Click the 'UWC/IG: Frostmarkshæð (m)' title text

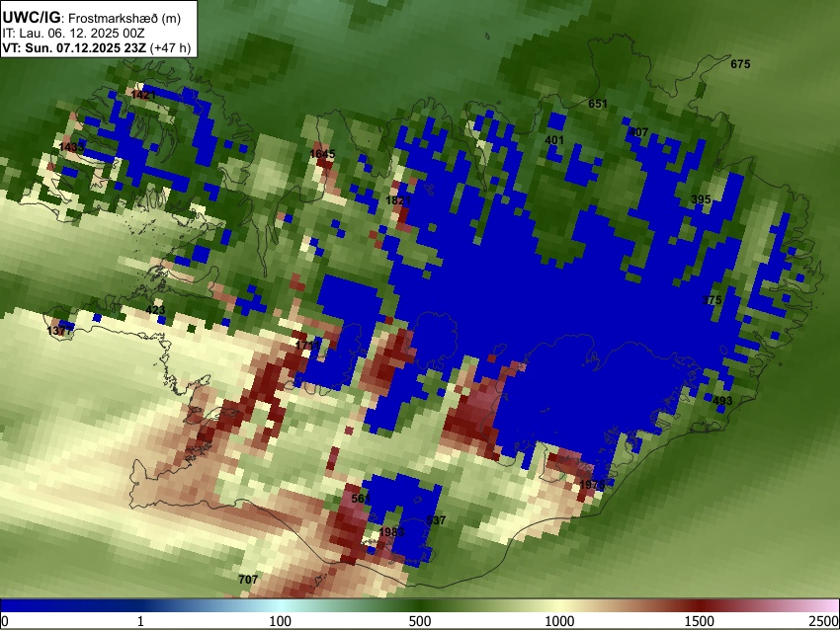pos(92,18)
